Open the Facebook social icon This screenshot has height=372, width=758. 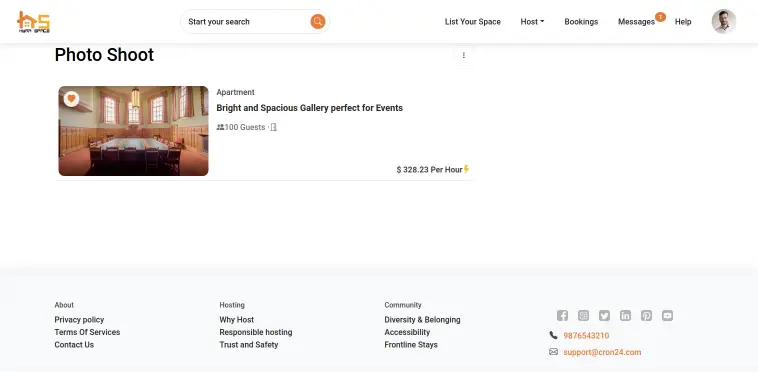(x=562, y=315)
